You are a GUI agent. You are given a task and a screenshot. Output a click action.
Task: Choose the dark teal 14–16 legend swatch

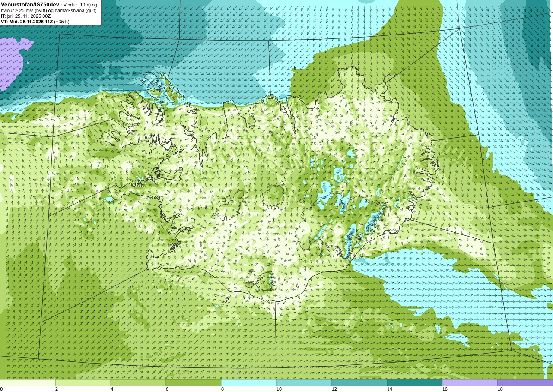click(x=415, y=383)
